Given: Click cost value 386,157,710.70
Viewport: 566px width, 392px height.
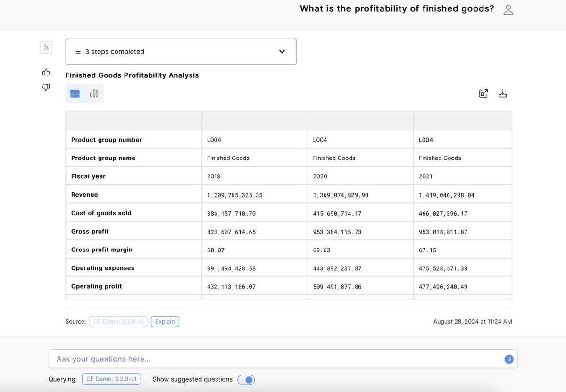Looking at the screenshot, I should [x=232, y=214].
